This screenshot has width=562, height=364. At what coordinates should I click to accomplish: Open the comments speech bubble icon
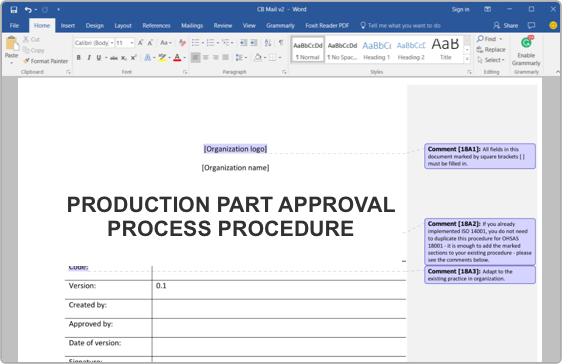point(532,25)
